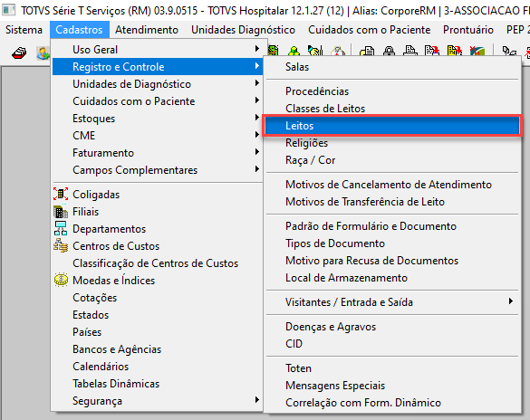Image resolution: width=530 pixels, height=420 pixels.
Task: Expand the Unidades de Diagnóstico submenu arrow
Action: (257, 83)
